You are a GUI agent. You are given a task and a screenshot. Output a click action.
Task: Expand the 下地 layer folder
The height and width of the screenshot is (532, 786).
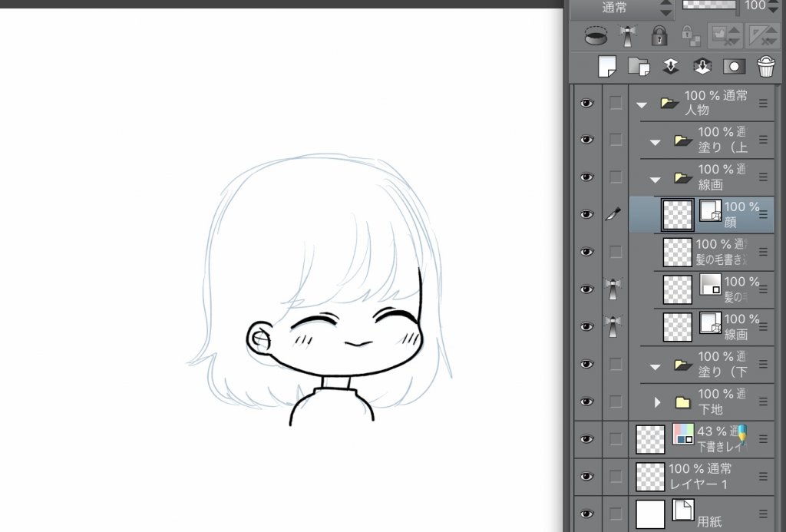tap(657, 402)
